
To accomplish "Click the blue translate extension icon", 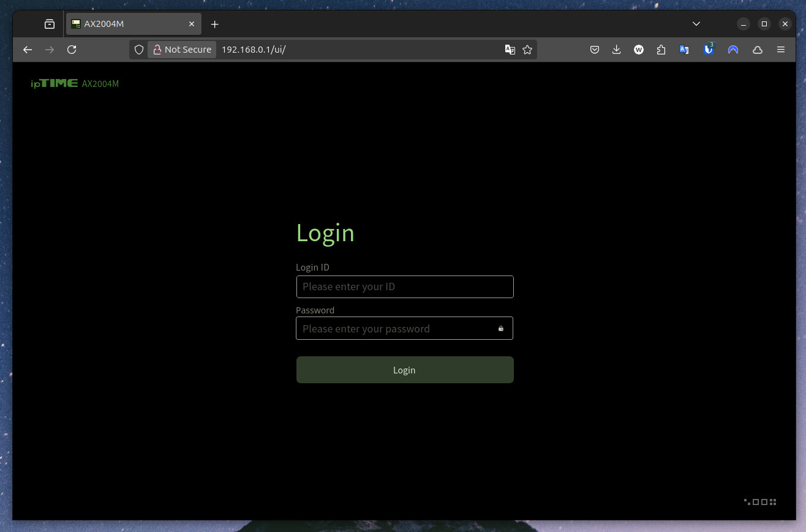I will (x=684, y=50).
